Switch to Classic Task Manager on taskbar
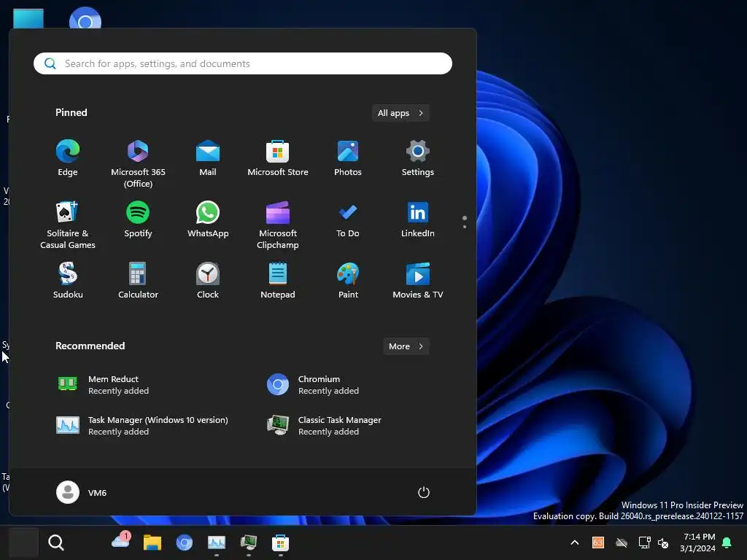The width and height of the screenshot is (747, 560). pyautogui.click(x=248, y=542)
